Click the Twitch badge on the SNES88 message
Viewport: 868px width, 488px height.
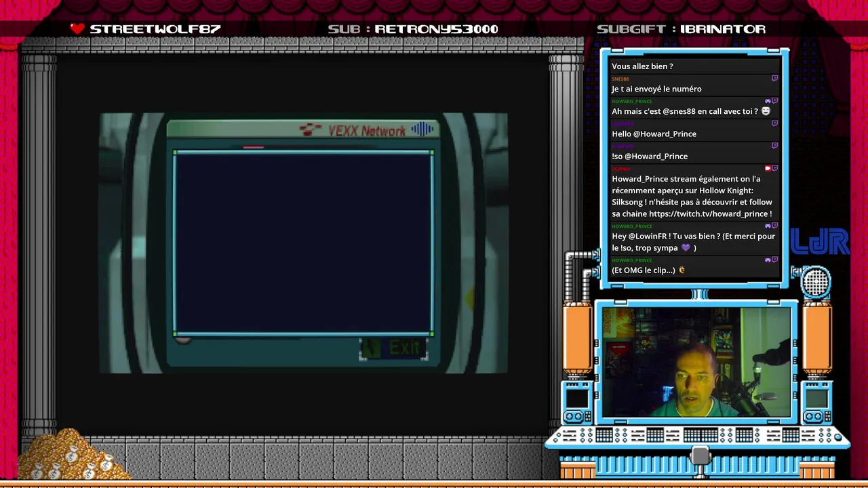point(774,79)
